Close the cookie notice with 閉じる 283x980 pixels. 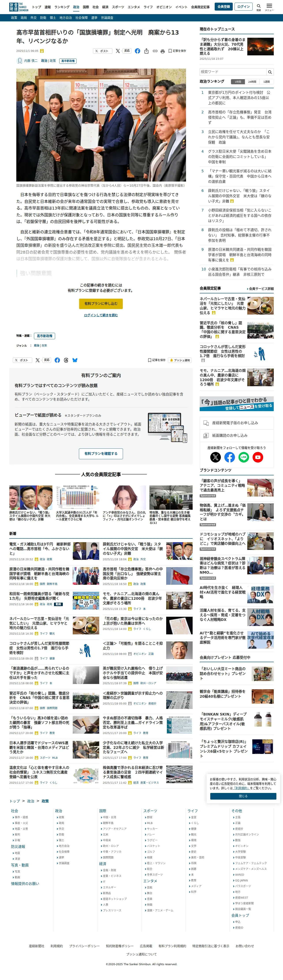(x=243, y=796)
